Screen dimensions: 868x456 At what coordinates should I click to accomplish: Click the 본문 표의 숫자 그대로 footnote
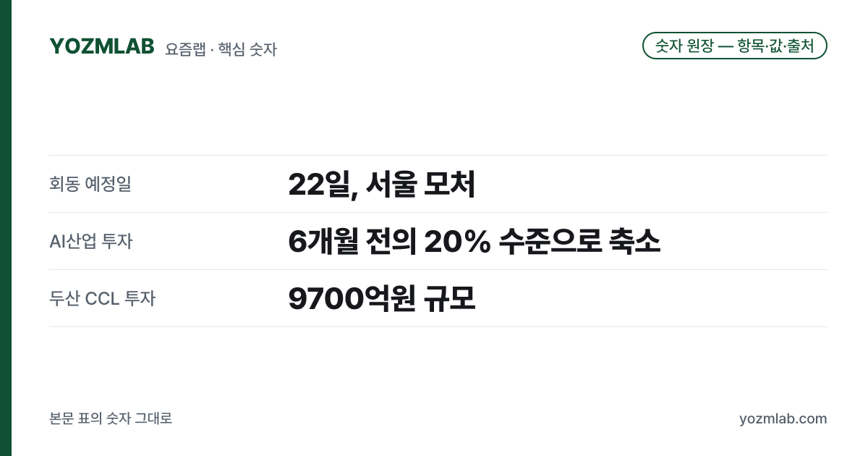pyautogui.click(x=111, y=418)
